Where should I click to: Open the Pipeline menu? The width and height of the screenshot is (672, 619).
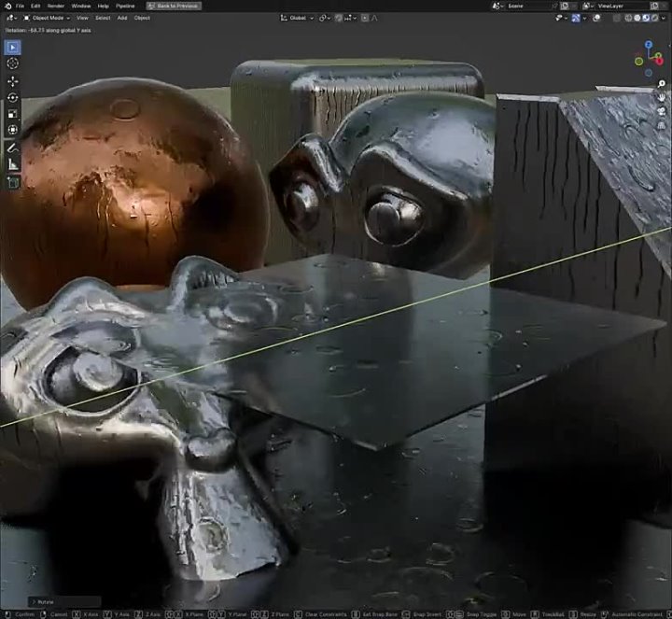click(x=125, y=6)
